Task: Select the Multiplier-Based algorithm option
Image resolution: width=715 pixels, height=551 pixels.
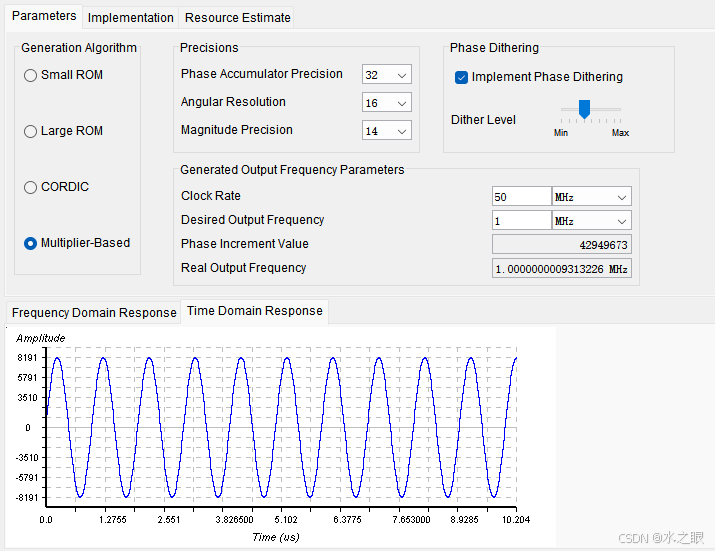Action: click(77, 243)
